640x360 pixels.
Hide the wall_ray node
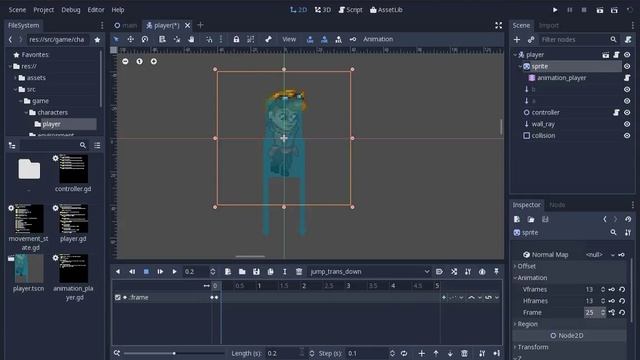click(627, 124)
